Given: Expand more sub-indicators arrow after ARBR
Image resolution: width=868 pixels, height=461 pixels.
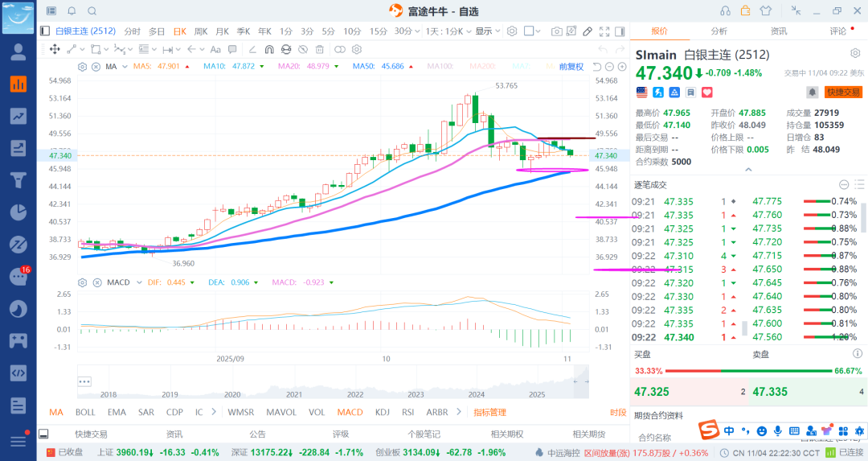Looking at the screenshot, I should [x=458, y=412].
